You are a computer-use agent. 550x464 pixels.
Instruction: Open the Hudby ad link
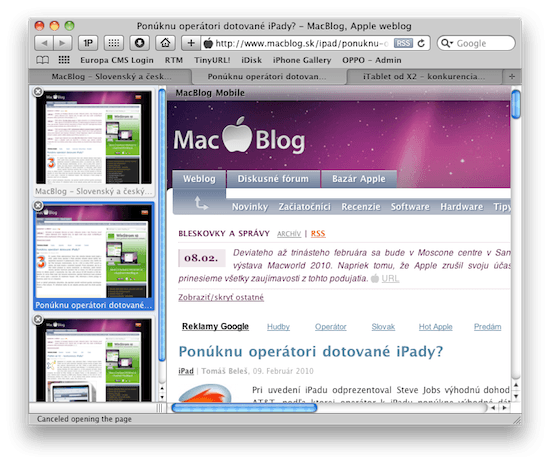click(278, 327)
